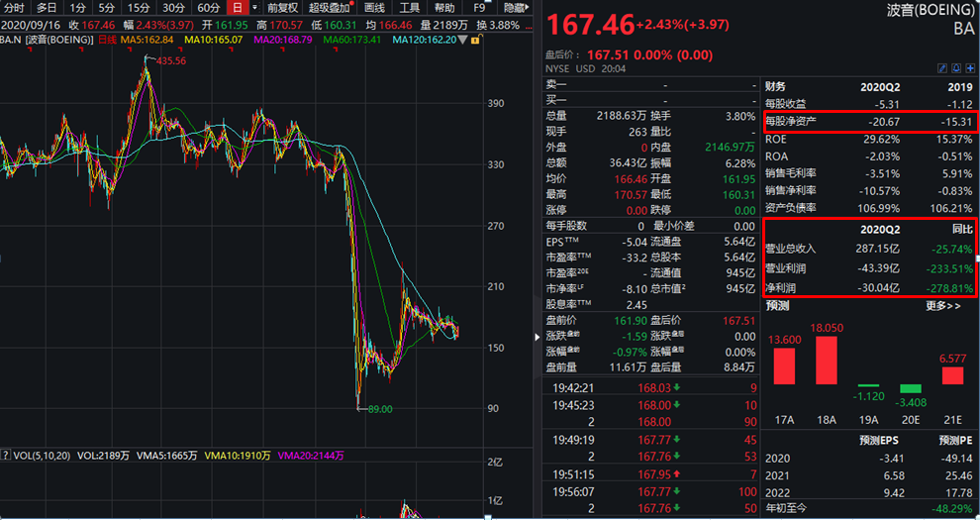The image size is (980, 520).
Task: Click the trade row at 19:42:21
Action: point(650,388)
